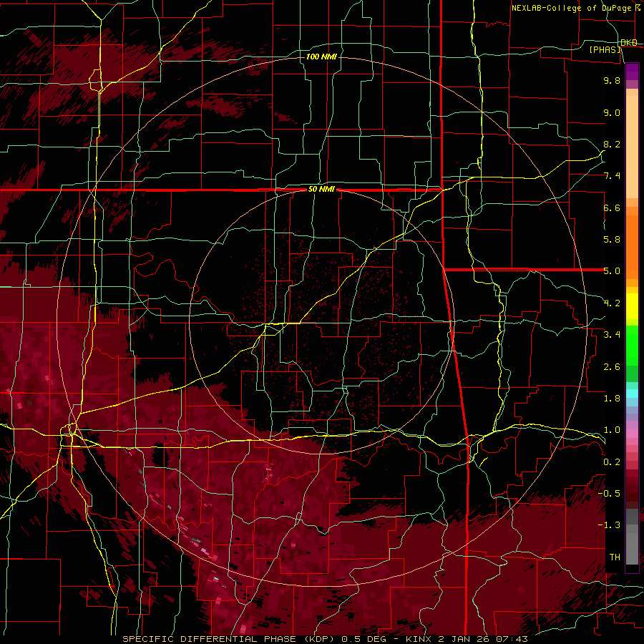The height and width of the screenshot is (644, 644).
Task: Click the DKD product code label
Action: click(x=628, y=43)
